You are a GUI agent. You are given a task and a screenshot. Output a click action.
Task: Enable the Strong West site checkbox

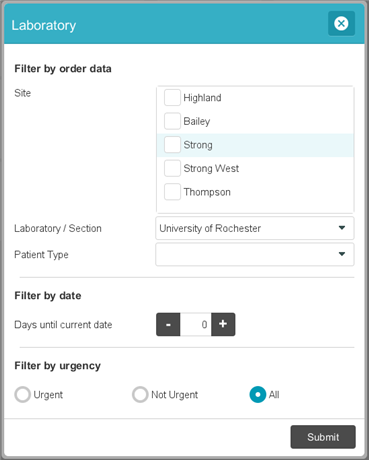pyautogui.click(x=172, y=168)
